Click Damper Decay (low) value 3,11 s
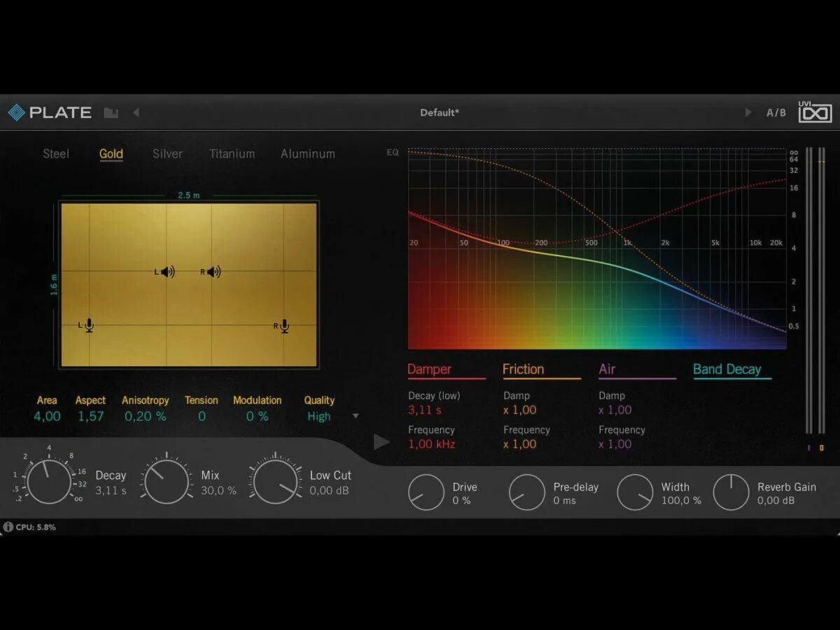 (425, 410)
